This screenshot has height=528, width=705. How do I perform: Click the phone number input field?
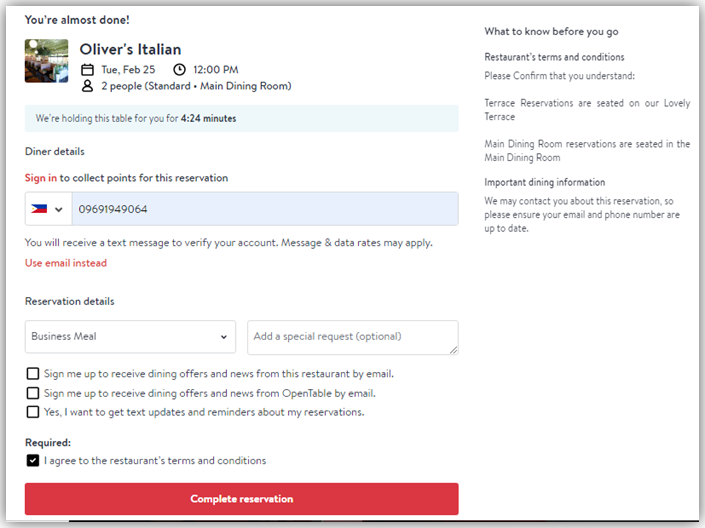265,209
